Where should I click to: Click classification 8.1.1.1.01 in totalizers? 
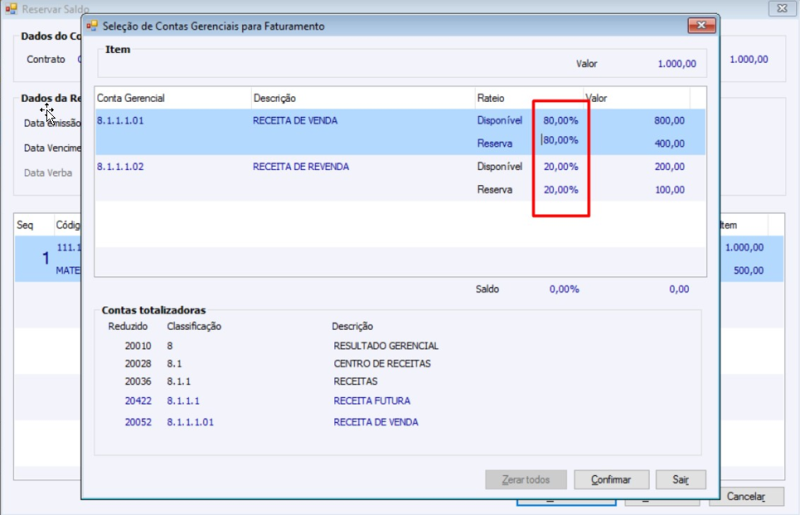[x=190, y=422]
